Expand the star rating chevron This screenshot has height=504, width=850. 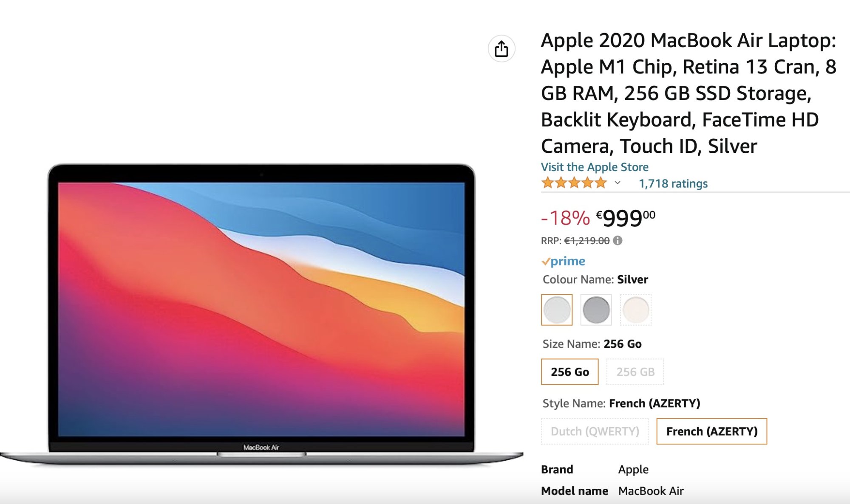tap(618, 183)
